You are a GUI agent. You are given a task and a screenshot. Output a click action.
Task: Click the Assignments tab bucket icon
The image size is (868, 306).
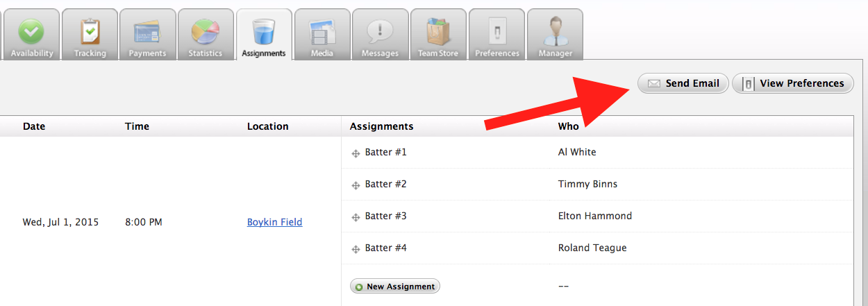click(264, 31)
